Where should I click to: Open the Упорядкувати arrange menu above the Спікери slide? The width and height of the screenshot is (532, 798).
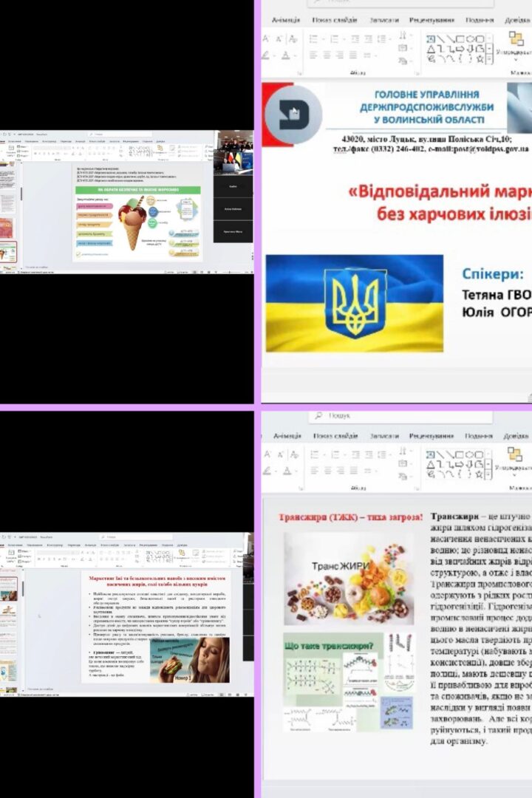coord(515,44)
